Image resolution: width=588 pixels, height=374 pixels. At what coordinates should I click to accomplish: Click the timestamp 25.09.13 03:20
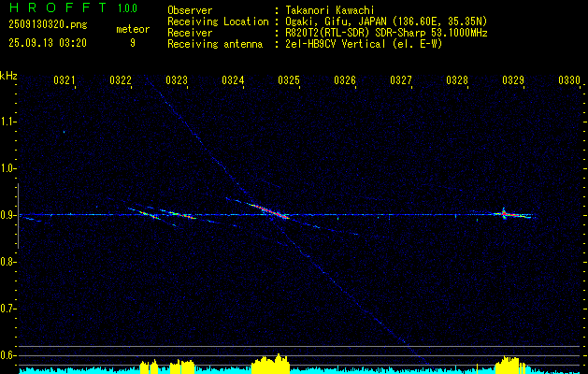48,43
